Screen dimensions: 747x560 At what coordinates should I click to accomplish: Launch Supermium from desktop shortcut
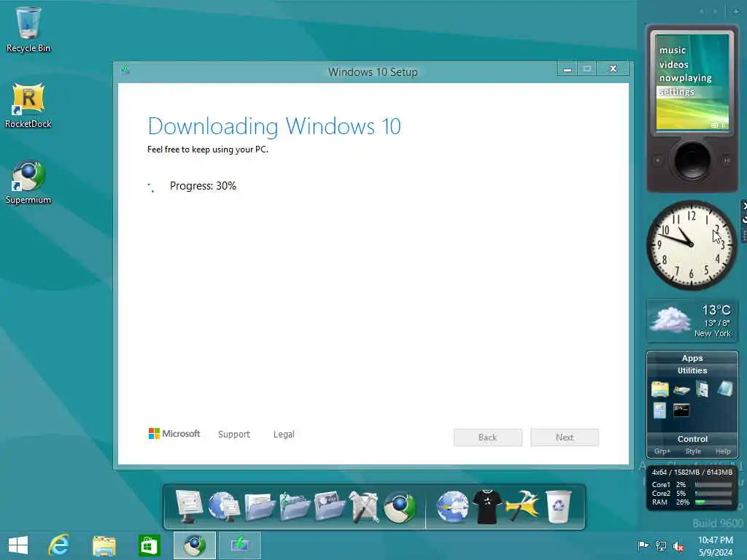(x=28, y=182)
